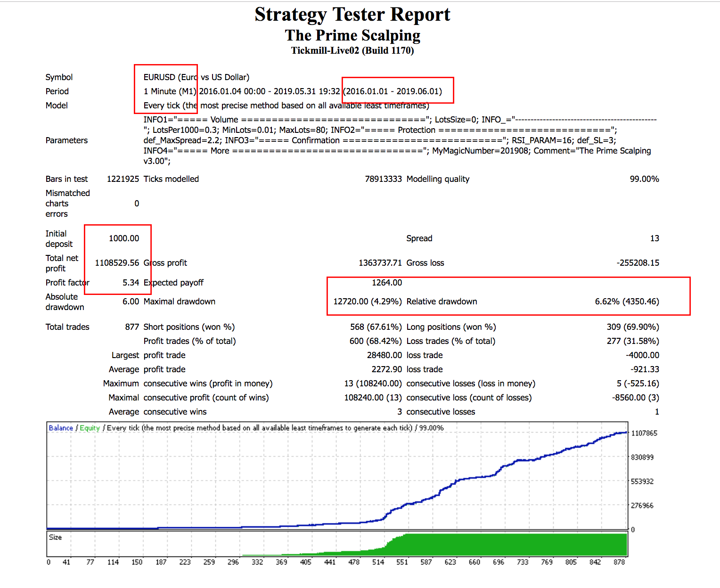Click the gross loss value -255208.15
This screenshot has height=588, width=720.
[638, 263]
